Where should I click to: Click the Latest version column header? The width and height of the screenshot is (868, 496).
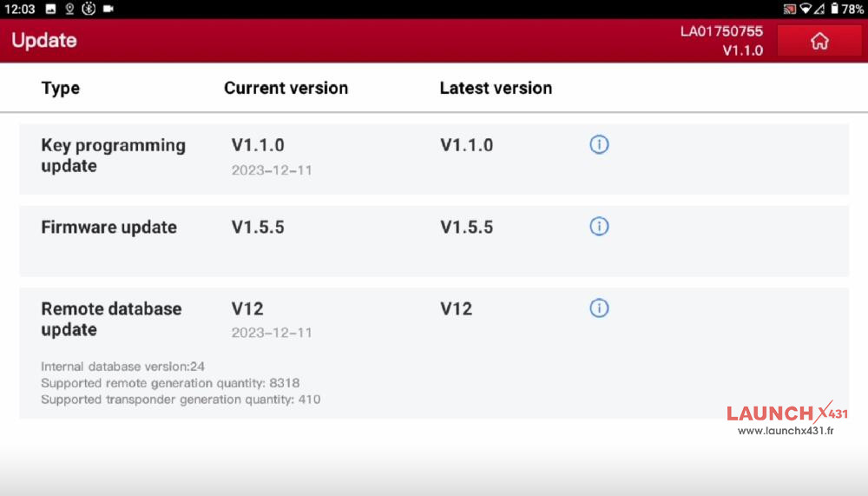(x=496, y=88)
